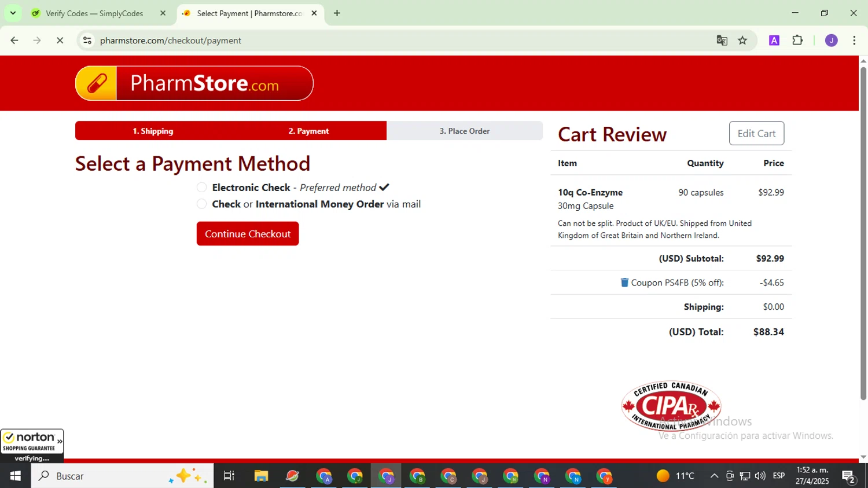View site information icon in address bar
The height and width of the screenshot is (488, 868).
point(87,41)
